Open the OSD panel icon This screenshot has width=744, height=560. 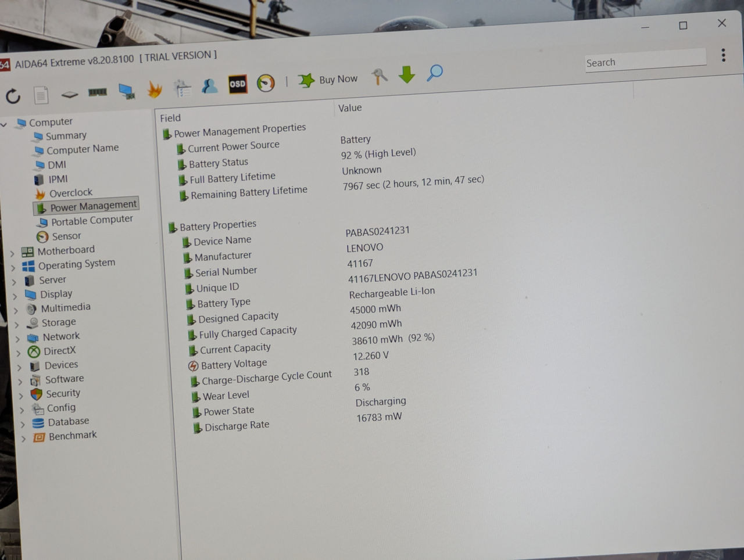click(x=238, y=84)
